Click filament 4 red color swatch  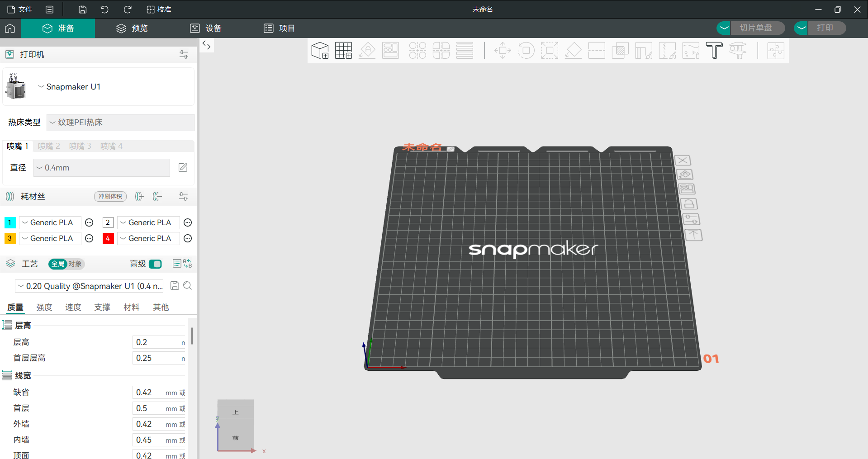(x=108, y=238)
